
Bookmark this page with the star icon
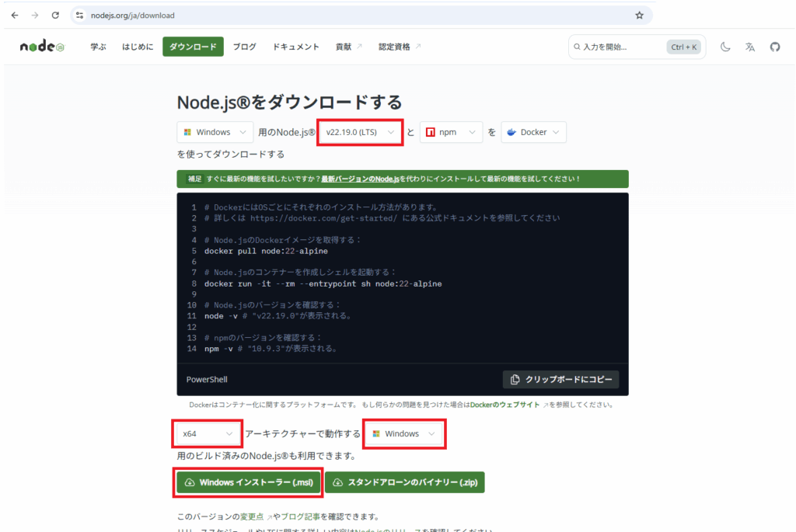click(639, 16)
